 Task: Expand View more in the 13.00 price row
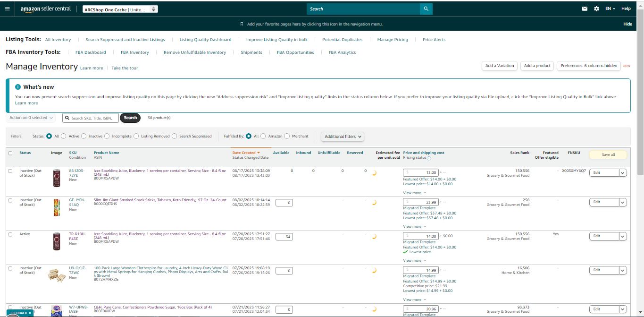[x=414, y=193]
